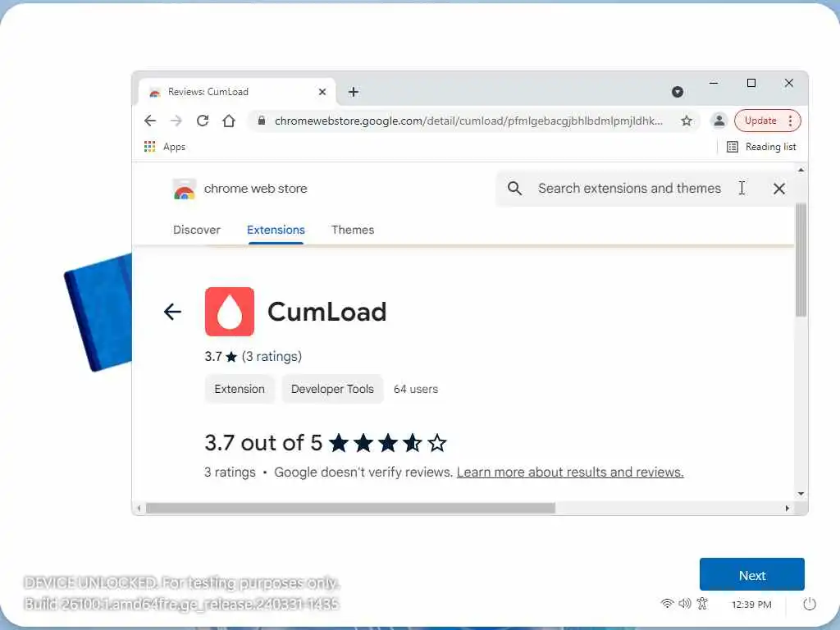
Task: Open the Chrome profile avatar icon
Action: point(719,121)
